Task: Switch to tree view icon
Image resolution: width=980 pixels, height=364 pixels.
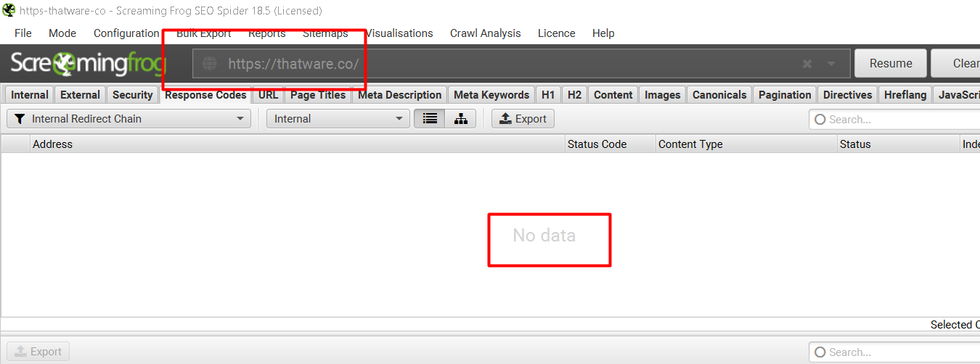Action: point(460,119)
